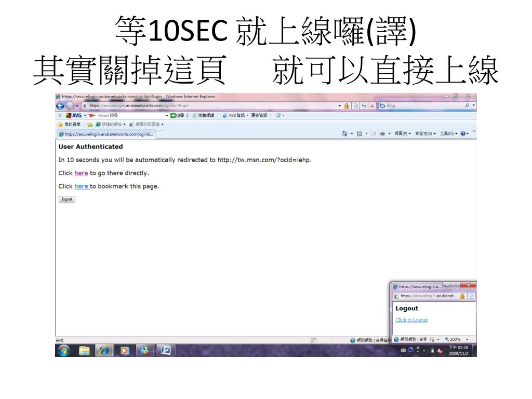The height and width of the screenshot is (399, 532).
Task: Open the 安全性(S) safety menu
Action: coord(425,134)
